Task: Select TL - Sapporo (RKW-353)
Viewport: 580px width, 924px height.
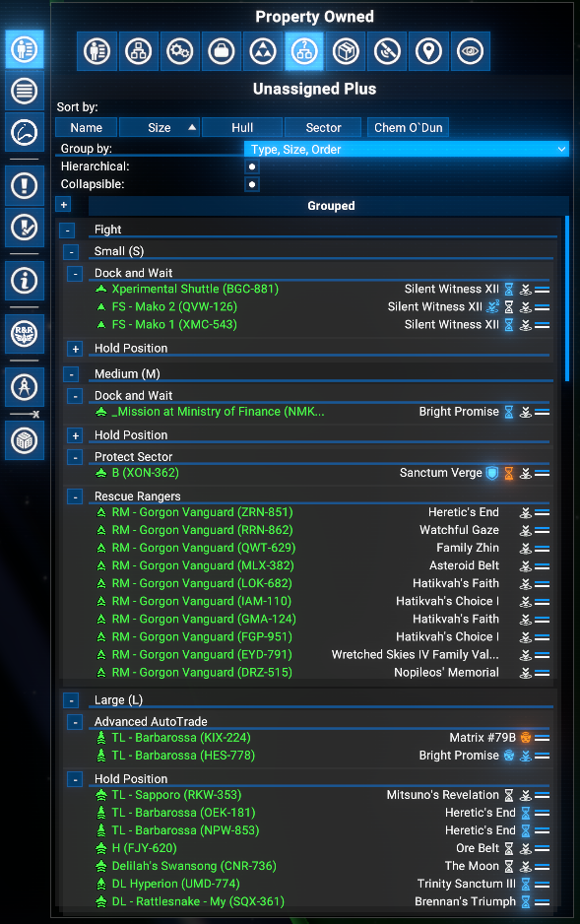Action: (176, 795)
